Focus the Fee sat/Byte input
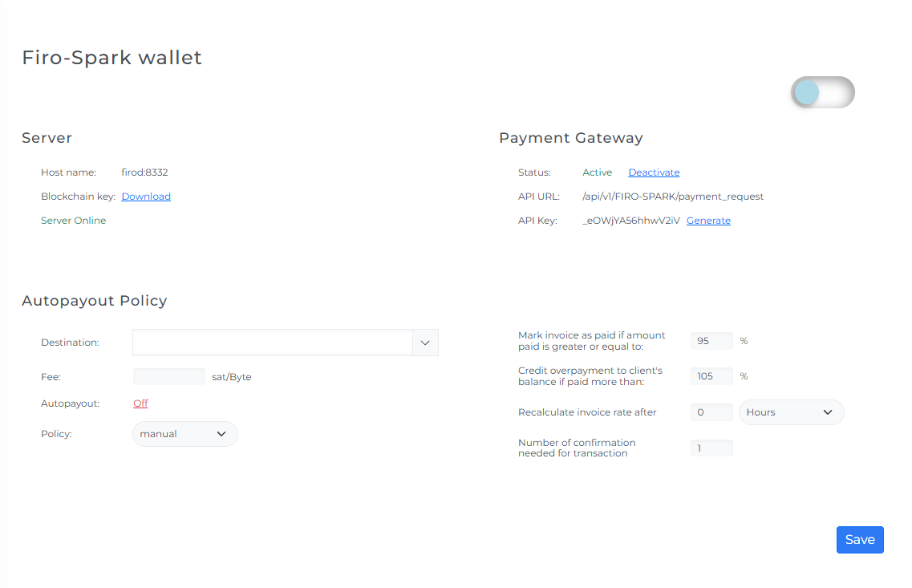 click(168, 376)
